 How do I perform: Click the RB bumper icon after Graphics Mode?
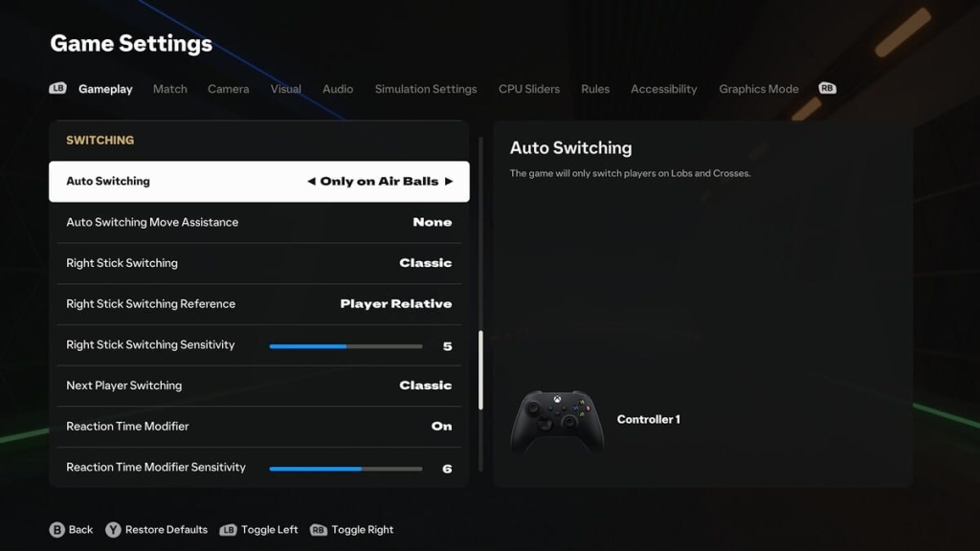click(827, 88)
